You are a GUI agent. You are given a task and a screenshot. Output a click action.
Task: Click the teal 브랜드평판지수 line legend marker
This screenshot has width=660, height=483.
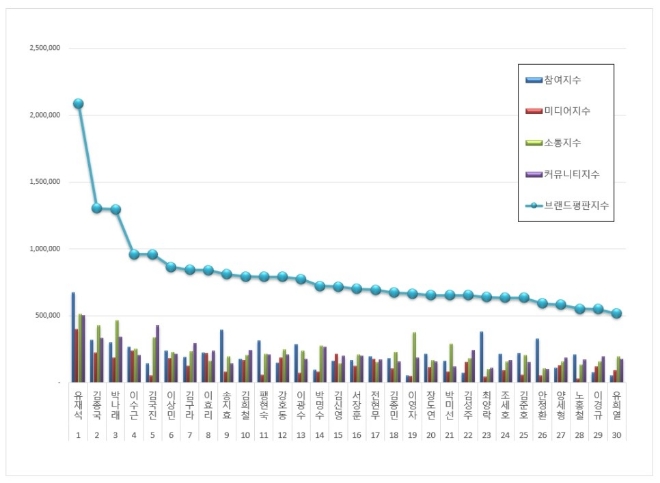(x=535, y=205)
